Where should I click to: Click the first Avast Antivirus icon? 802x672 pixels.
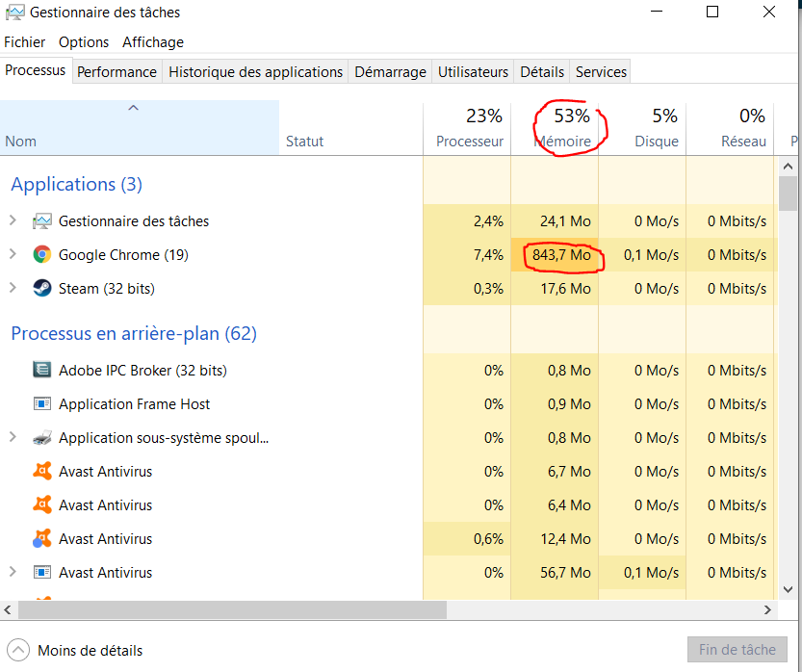point(41,472)
